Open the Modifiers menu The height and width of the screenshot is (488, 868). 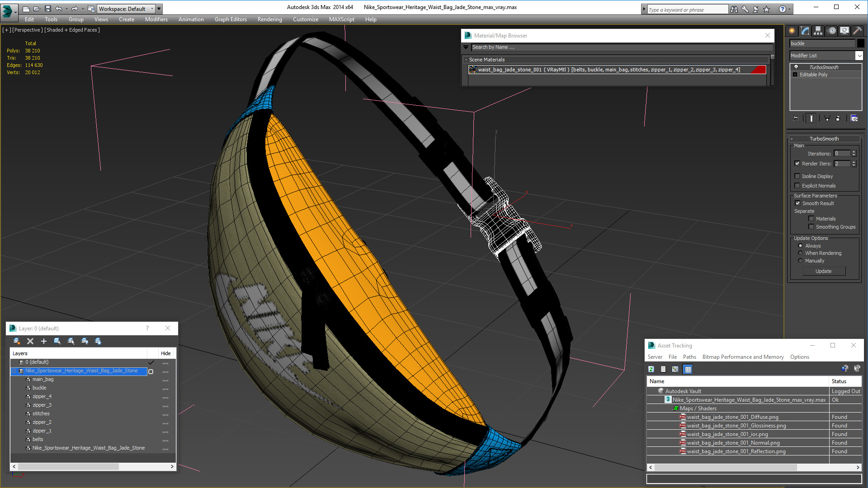[156, 19]
